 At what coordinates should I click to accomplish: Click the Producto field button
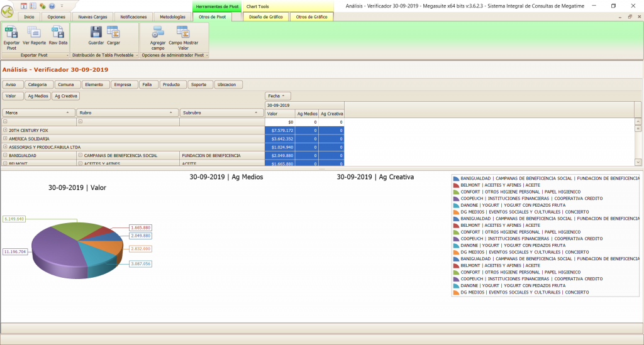(x=173, y=84)
